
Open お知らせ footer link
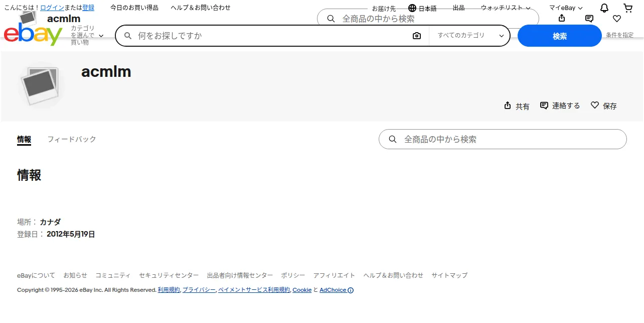(75, 275)
